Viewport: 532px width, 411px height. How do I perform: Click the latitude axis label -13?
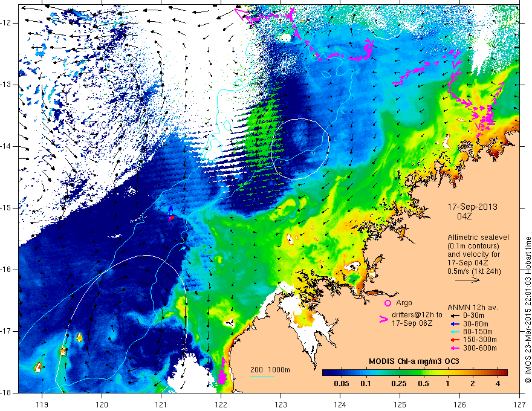(x=6, y=85)
